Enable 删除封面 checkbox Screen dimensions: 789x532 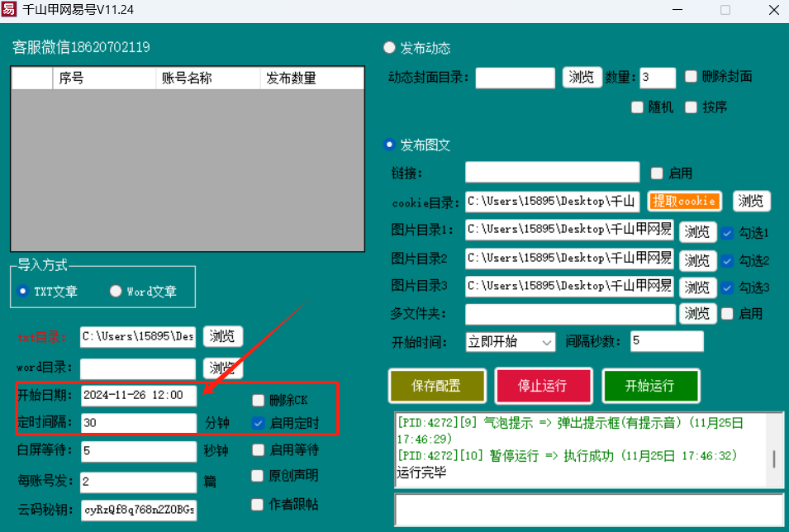[x=691, y=76]
